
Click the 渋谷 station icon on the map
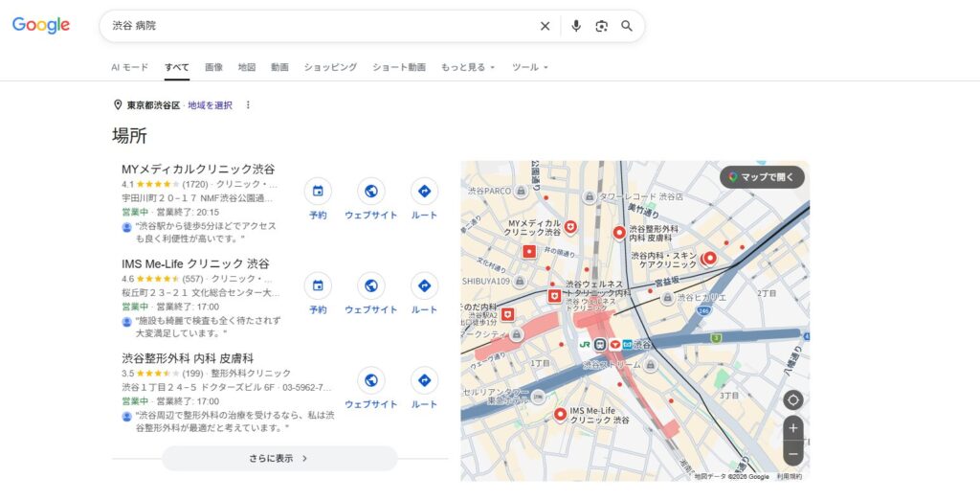pos(600,345)
